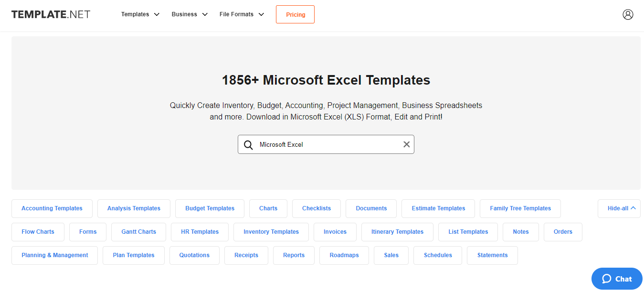Open the Business dropdown menu
The height and width of the screenshot is (293, 644).
(x=190, y=14)
